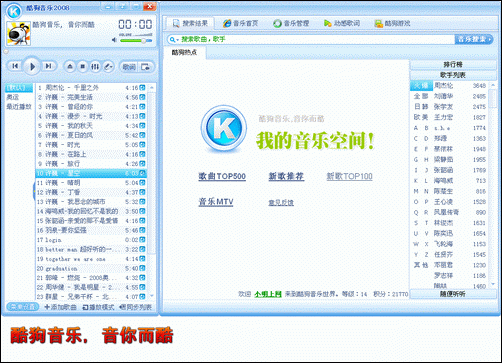
Task: Click the play button in player controls
Action: point(32,67)
